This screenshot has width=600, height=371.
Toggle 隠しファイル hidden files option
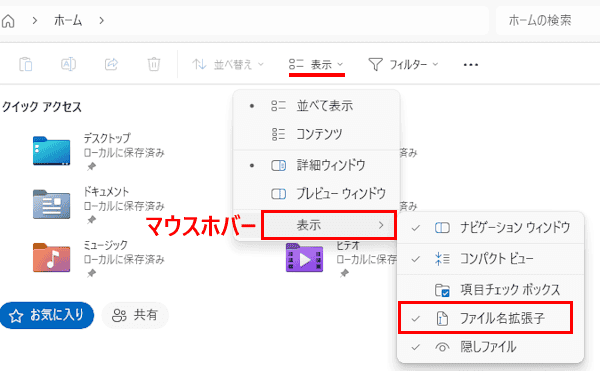491,347
